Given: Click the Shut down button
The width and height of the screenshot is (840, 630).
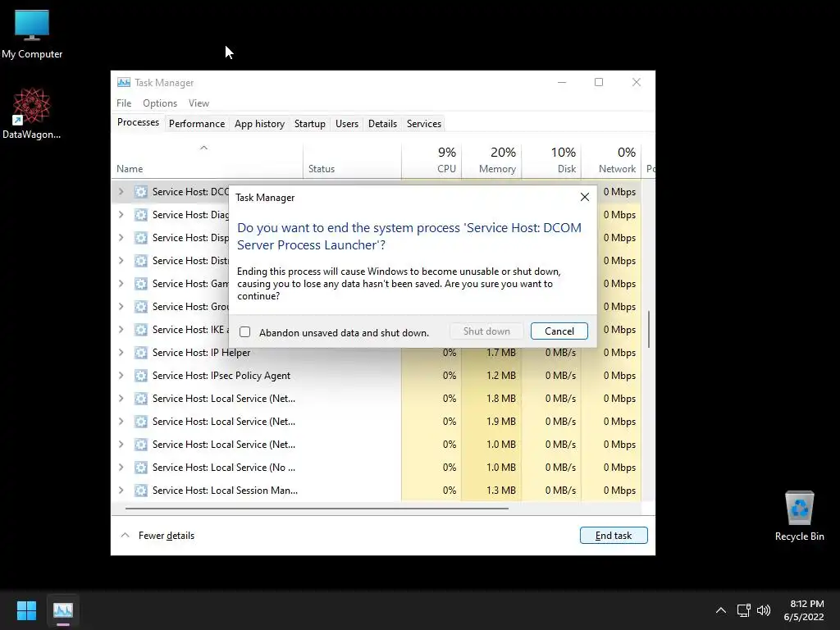Looking at the screenshot, I should point(486,331).
